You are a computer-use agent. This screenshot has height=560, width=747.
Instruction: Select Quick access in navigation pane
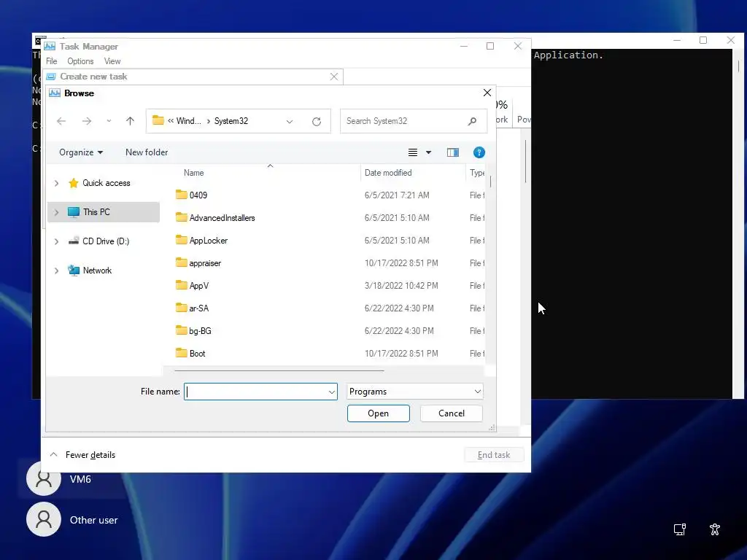click(x=107, y=183)
